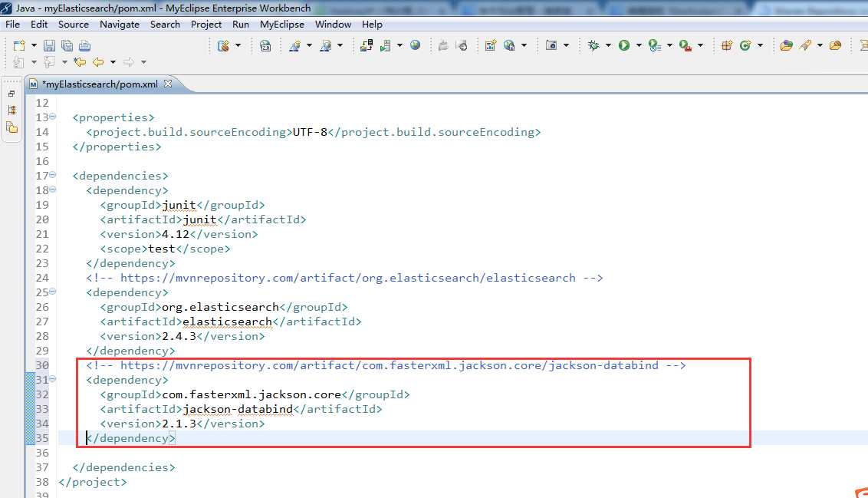Screen dimensions: 868x498
Task: Click the yellow Back navigation arrow
Action: (x=99, y=62)
